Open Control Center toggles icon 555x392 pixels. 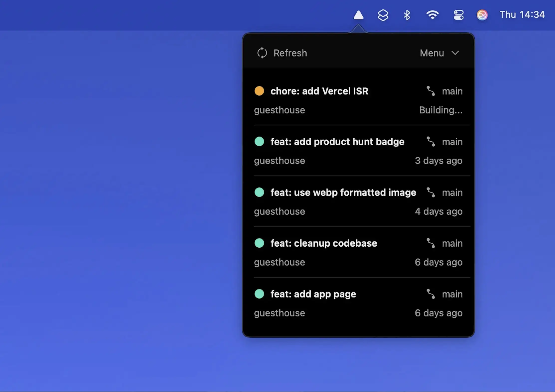pyautogui.click(x=459, y=15)
